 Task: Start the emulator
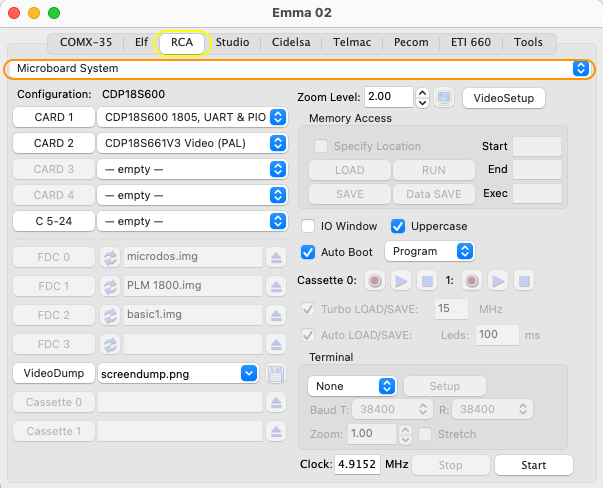tap(534, 465)
